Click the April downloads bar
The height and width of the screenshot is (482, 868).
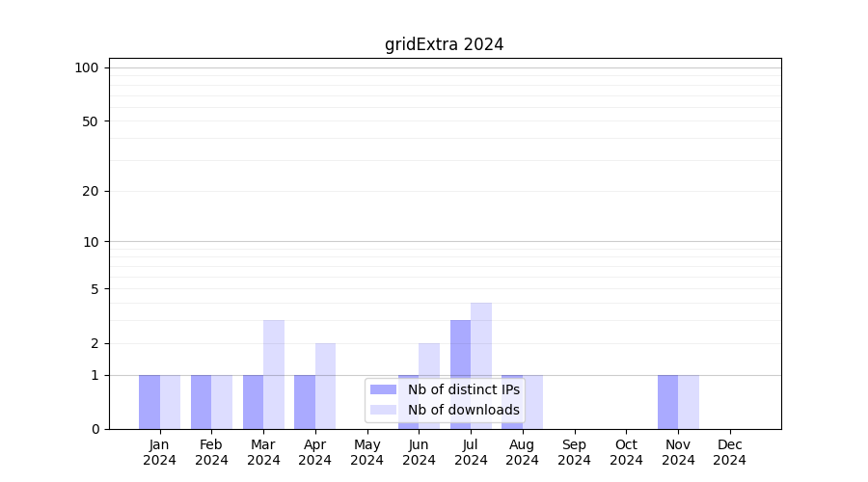pyautogui.click(x=326, y=386)
